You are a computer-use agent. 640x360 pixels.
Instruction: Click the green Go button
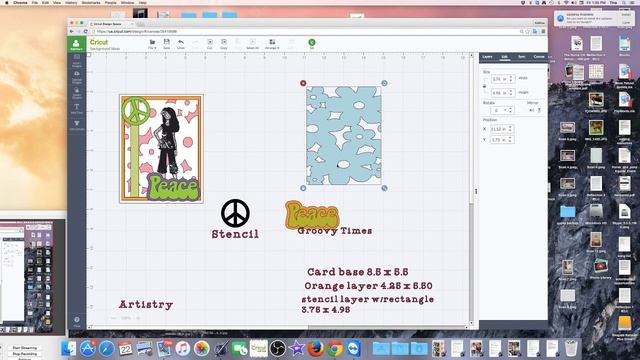312,44
